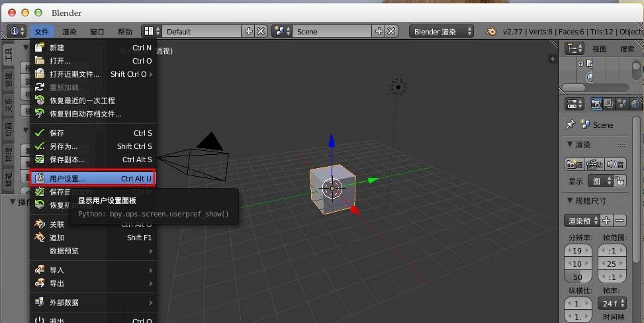The width and height of the screenshot is (644, 323).
Task: Open the 24 f frame rate dropdown
Action: pos(612,303)
